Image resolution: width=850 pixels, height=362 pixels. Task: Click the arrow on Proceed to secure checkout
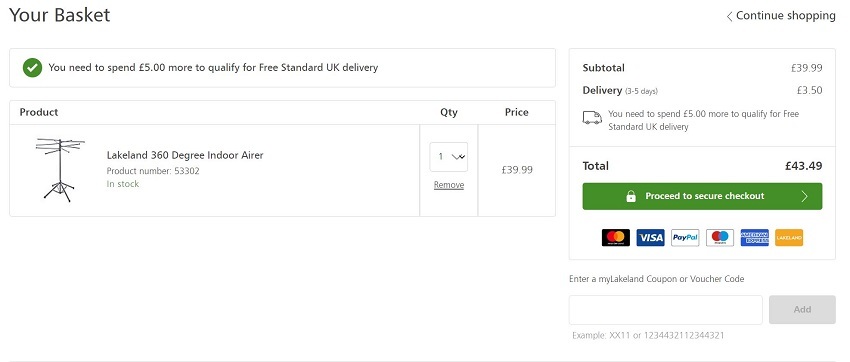click(x=804, y=196)
